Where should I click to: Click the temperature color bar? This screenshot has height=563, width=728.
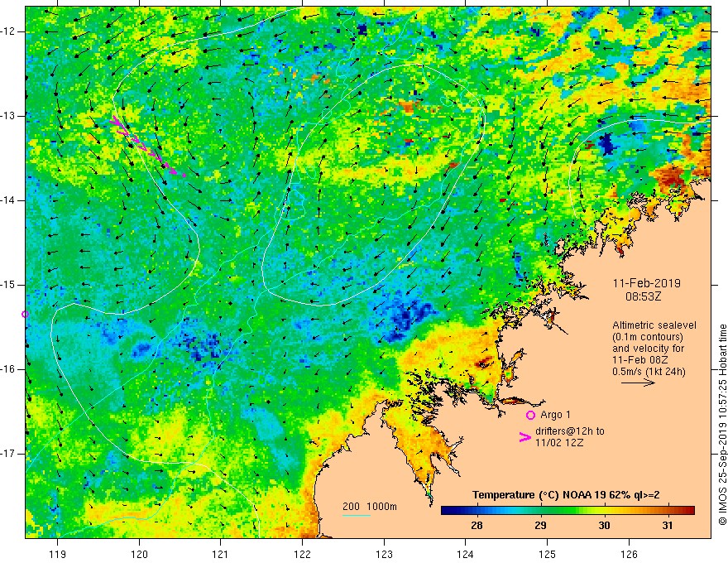click(568, 511)
